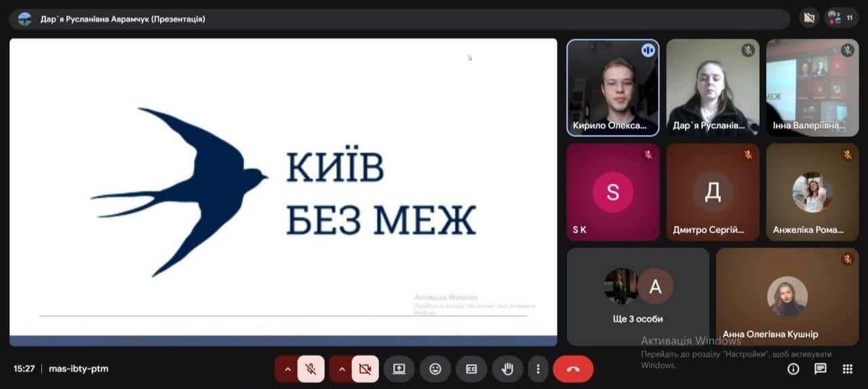The image size is (868, 389).
Task: Open the three-dot more options menu
Action: coord(538,369)
